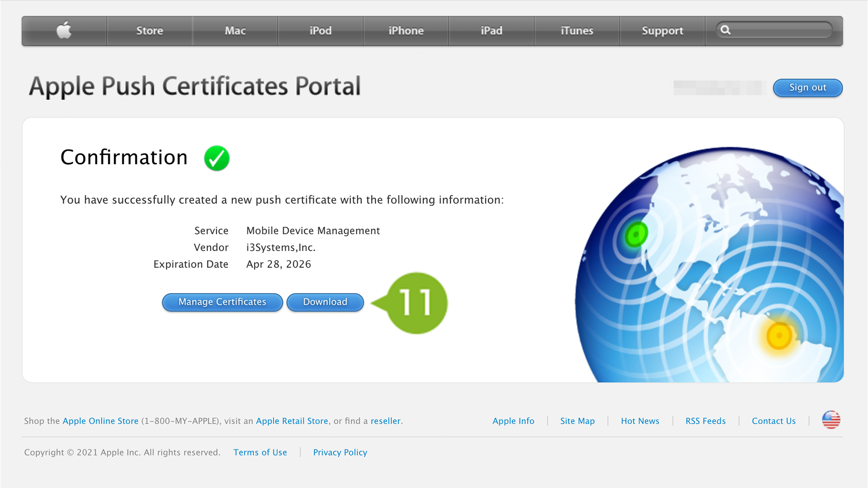Open the Site Map footer link
Screen dimensions: 868x488
click(578, 421)
